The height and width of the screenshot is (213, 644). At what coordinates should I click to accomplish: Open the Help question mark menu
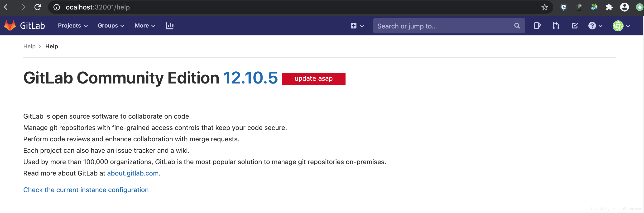pos(595,26)
